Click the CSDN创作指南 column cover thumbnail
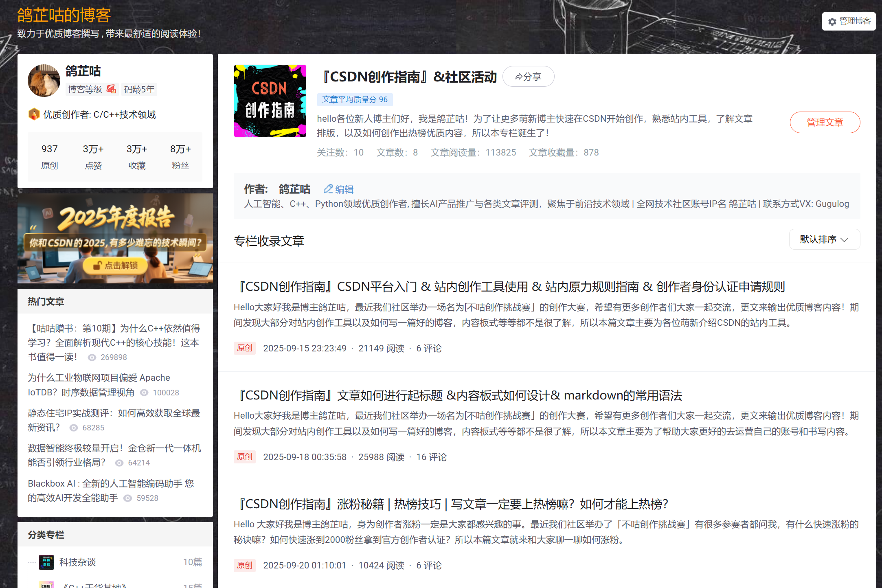This screenshot has height=588, width=882. pyautogui.click(x=270, y=101)
